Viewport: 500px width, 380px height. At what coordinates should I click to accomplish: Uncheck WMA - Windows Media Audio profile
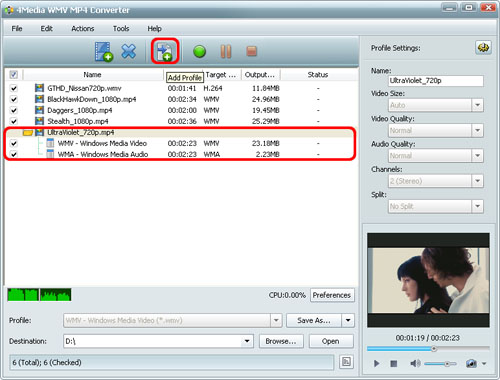tap(14, 154)
